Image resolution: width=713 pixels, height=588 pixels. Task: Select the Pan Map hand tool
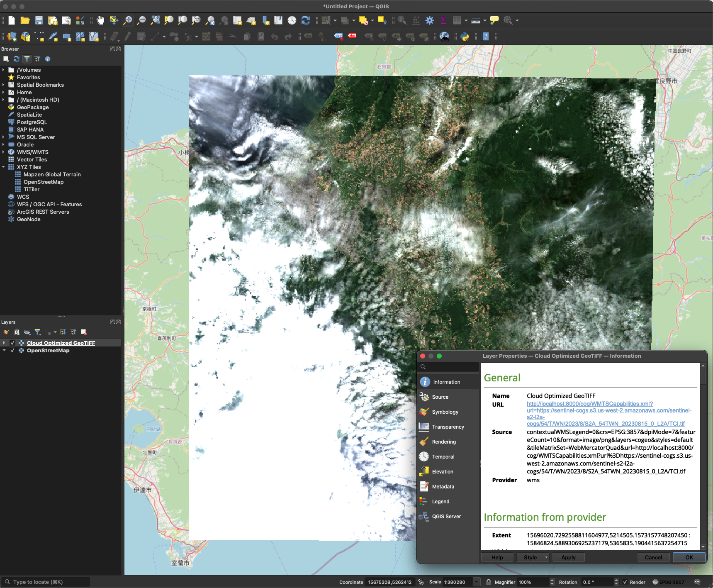(x=100, y=20)
